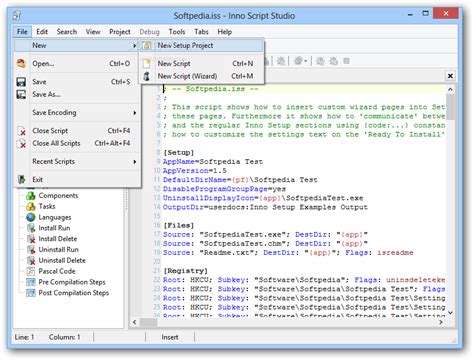Image resolution: width=474 pixels, height=360 pixels.
Task: Click the editor vertical scrollbar down arrow
Action: [450, 312]
